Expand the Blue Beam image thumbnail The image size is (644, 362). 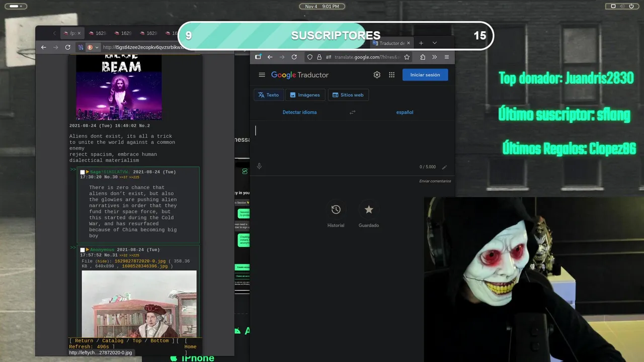(x=119, y=87)
